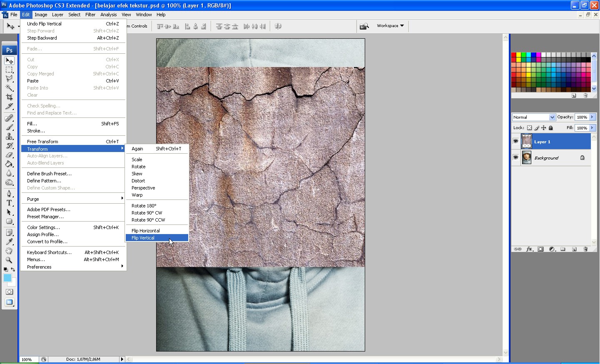Click the Layer 1 thumbnail
Image resolution: width=600 pixels, height=364 pixels.
pos(527,142)
